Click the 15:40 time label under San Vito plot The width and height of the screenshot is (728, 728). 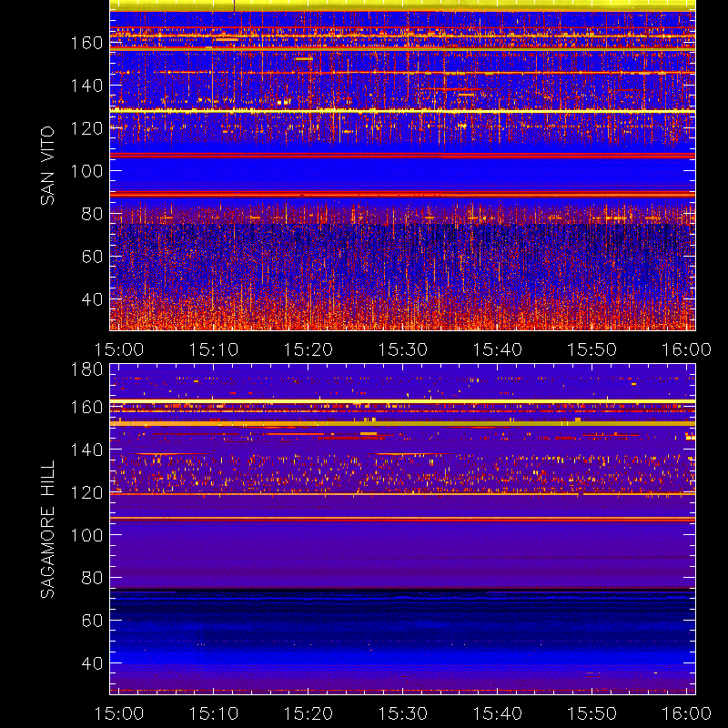click(x=497, y=349)
